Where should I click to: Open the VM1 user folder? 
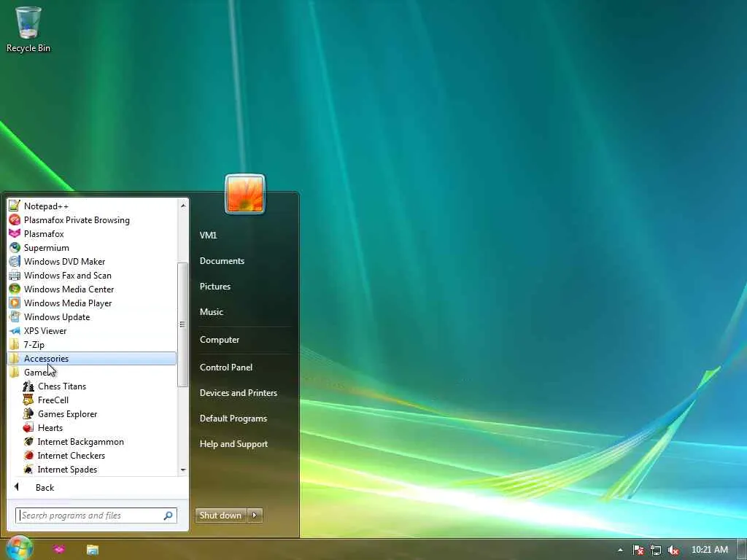point(208,236)
